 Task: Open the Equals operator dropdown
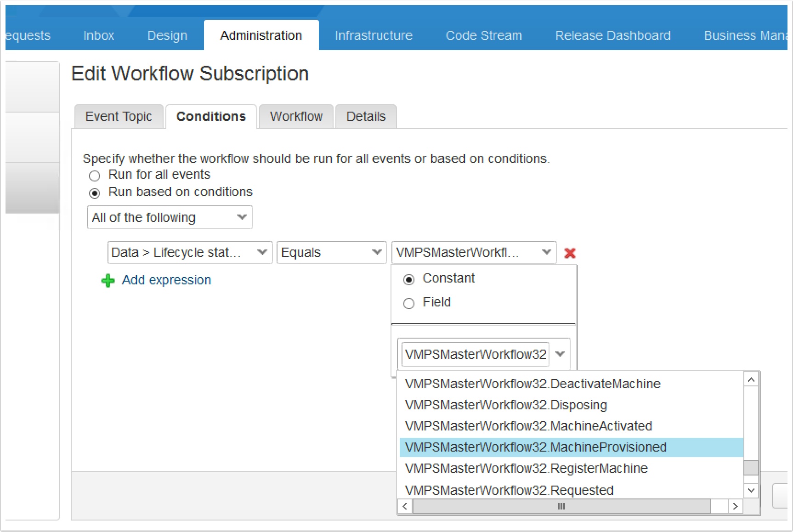point(331,253)
